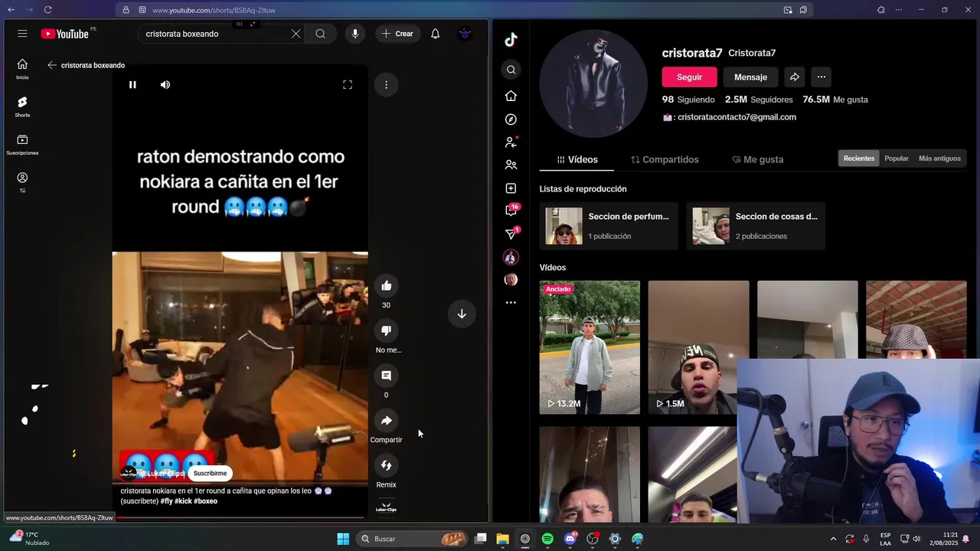The width and height of the screenshot is (980, 551).
Task: Click the cristorata7 profile picture
Action: coord(593,83)
